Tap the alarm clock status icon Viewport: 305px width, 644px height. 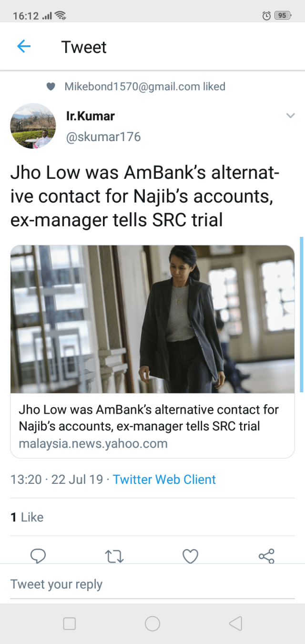(x=266, y=16)
